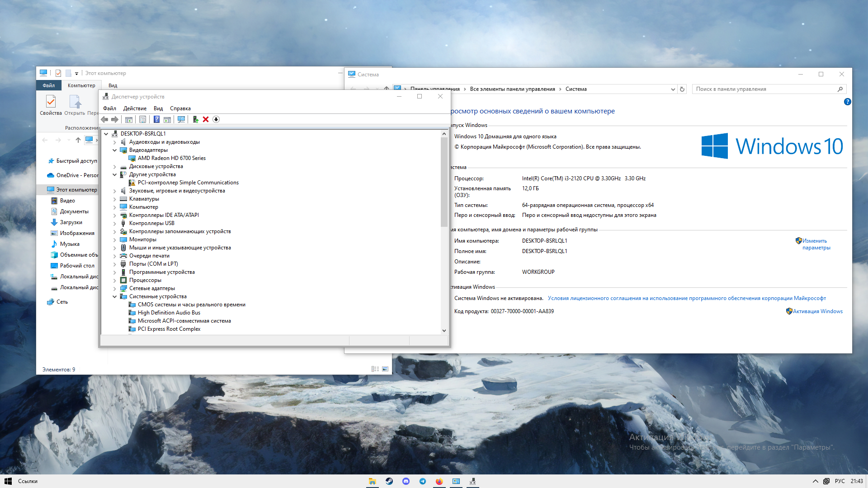Screen dimensions: 868x488
Task: Switch to Вид tab in Explorer ribbon
Action: (x=113, y=85)
